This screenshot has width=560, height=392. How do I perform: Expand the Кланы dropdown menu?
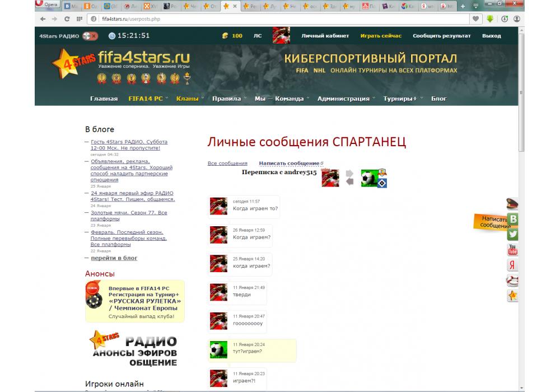(x=190, y=99)
